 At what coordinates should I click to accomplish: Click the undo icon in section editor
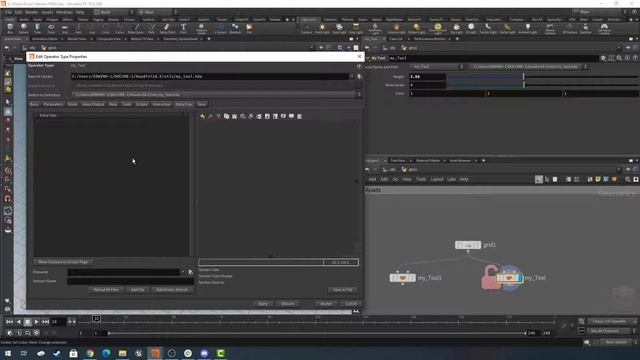click(202, 116)
